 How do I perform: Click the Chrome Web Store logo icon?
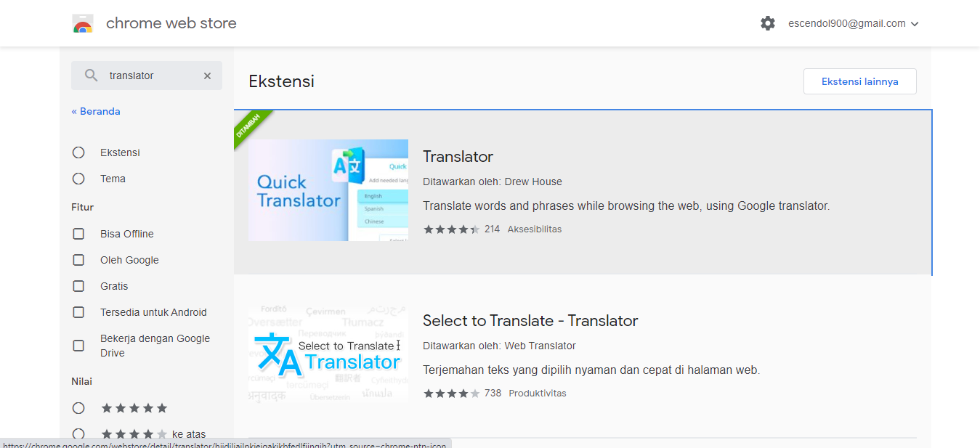point(83,23)
